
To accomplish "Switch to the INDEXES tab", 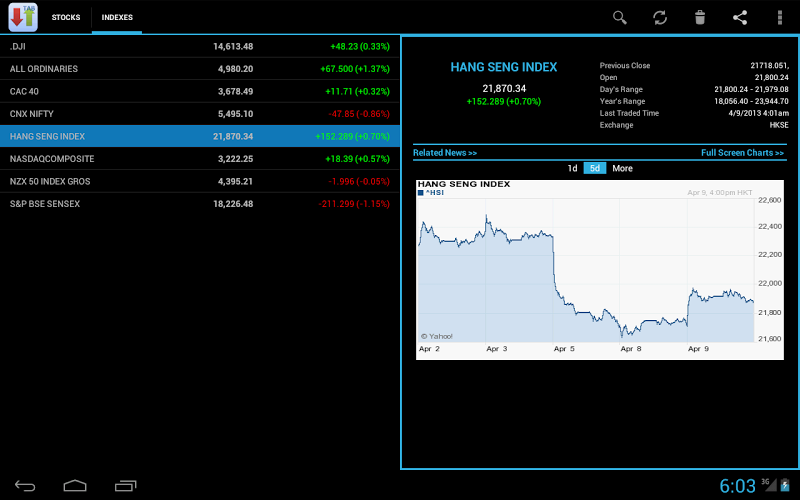I will pos(117,17).
